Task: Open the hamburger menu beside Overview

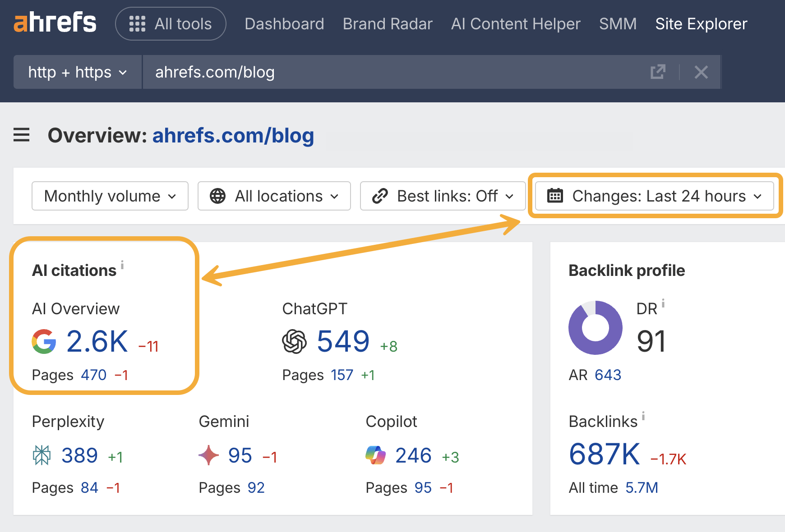Action: (21, 135)
